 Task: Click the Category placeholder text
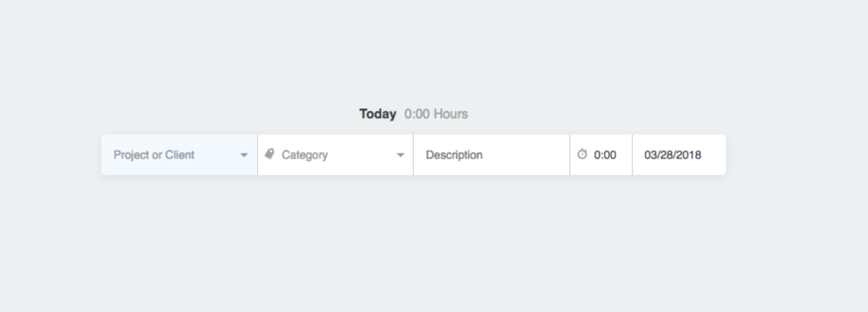click(x=305, y=155)
